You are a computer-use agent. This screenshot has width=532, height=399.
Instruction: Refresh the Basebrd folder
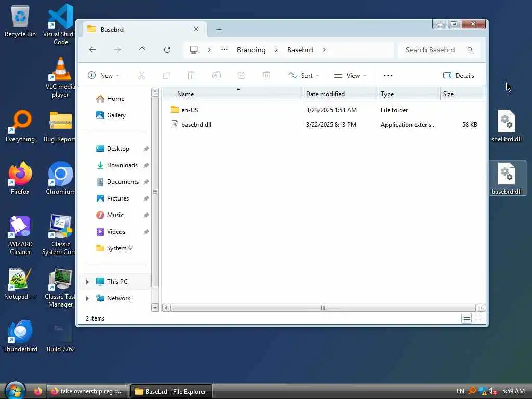tap(167, 50)
